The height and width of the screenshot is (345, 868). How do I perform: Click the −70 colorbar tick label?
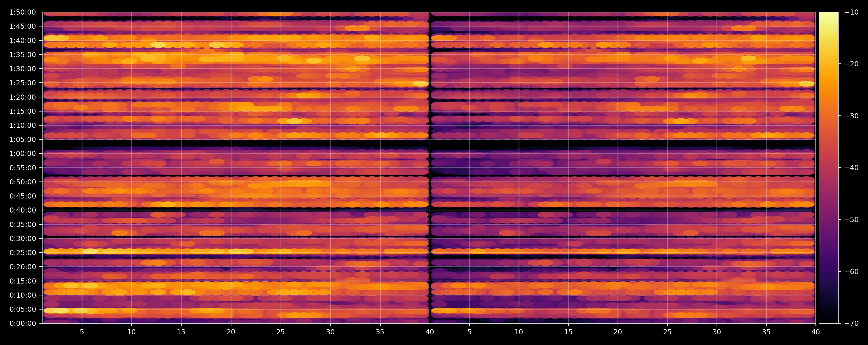pos(851,323)
